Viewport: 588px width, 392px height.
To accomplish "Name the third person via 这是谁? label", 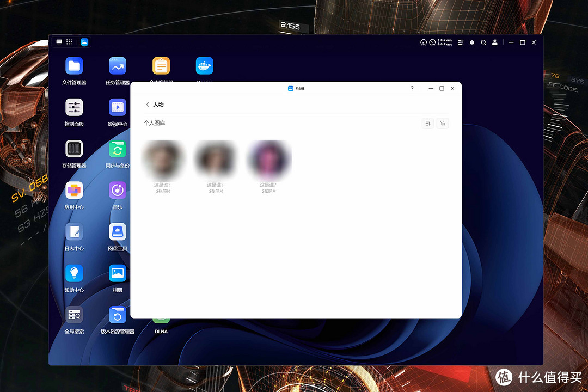I will pyautogui.click(x=268, y=185).
